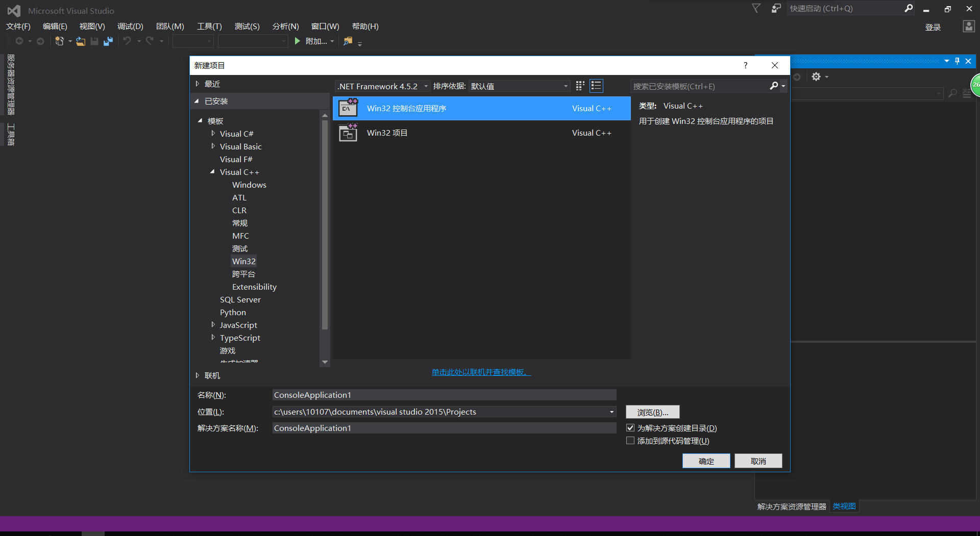
Task: Collapse the 已安装 section
Action: coord(197,101)
